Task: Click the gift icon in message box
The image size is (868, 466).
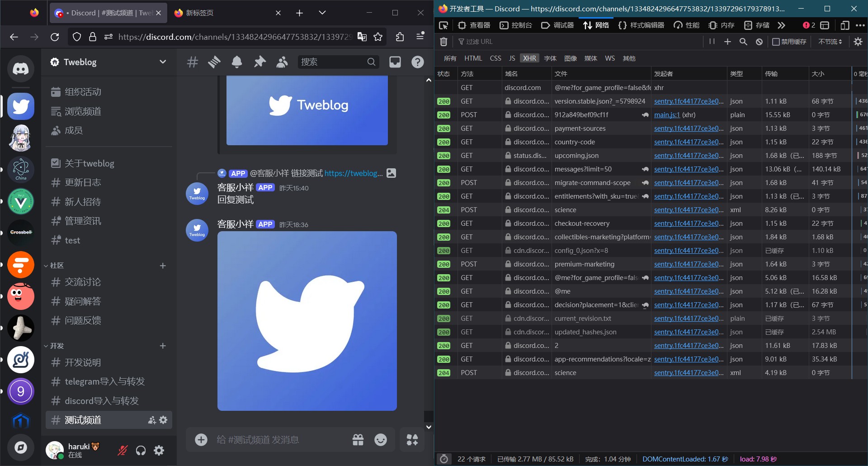Action: 358,440
